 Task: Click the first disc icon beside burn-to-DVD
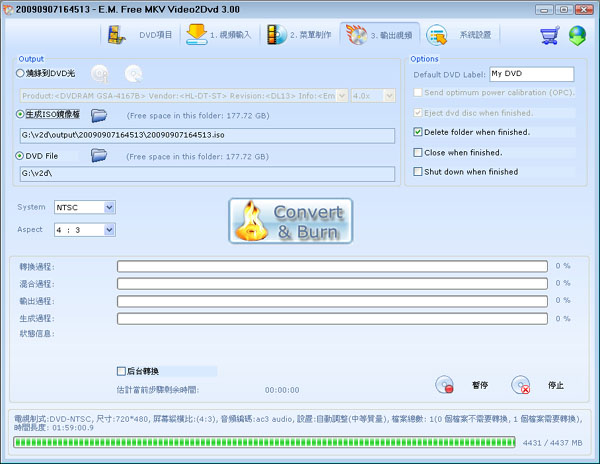coord(100,73)
